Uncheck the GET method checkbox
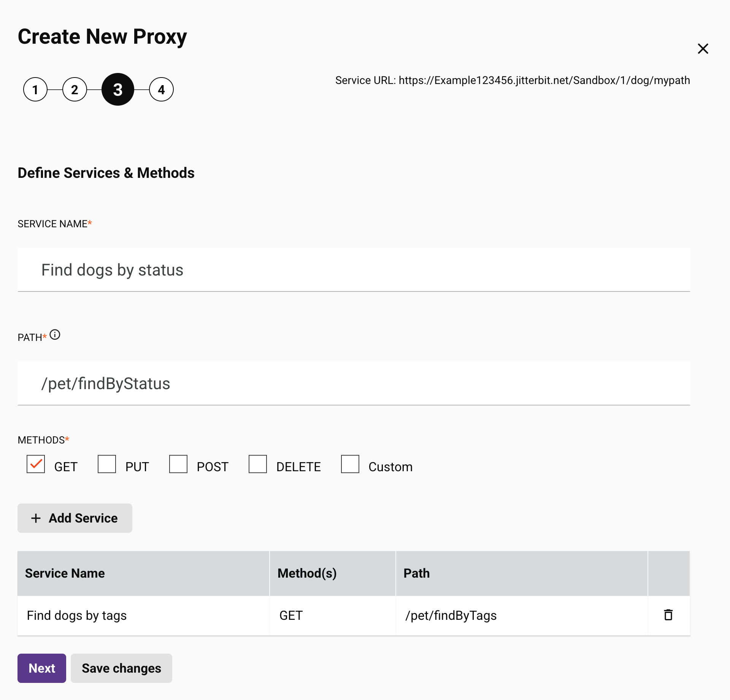The width and height of the screenshot is (730, 700). coord(35,464)
